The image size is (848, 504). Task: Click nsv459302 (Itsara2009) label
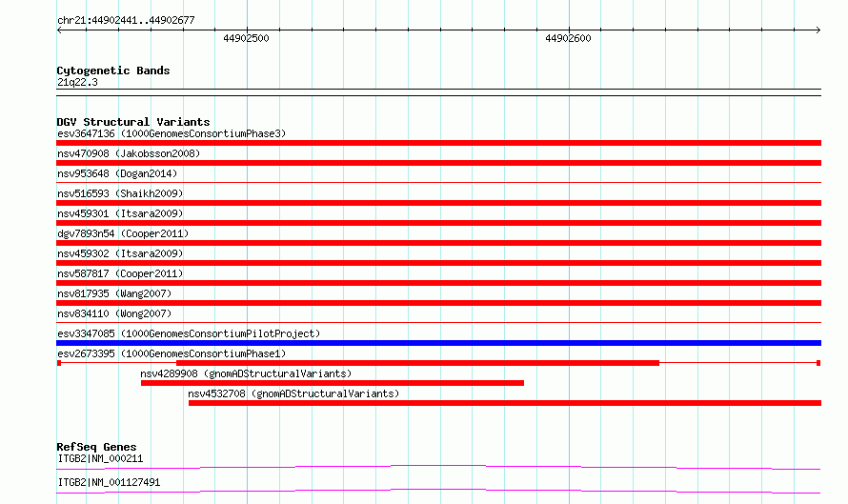coord(120,253)
